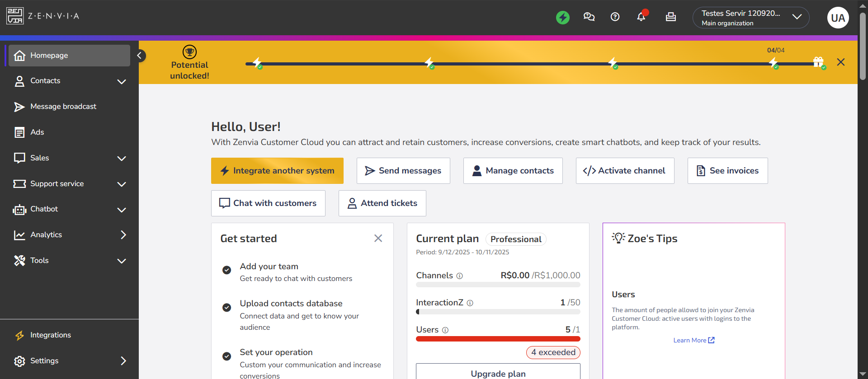Click the inbox tray icon in header
This screenshot has height=379, width=868.
pyautogui.click(x=671, y=17)
